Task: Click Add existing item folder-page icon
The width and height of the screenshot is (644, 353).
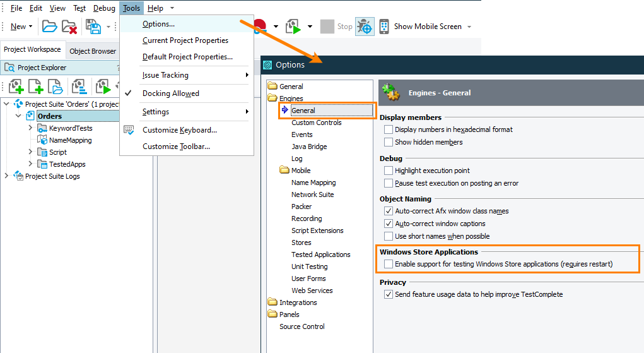Action: click(x=55, y=87)
